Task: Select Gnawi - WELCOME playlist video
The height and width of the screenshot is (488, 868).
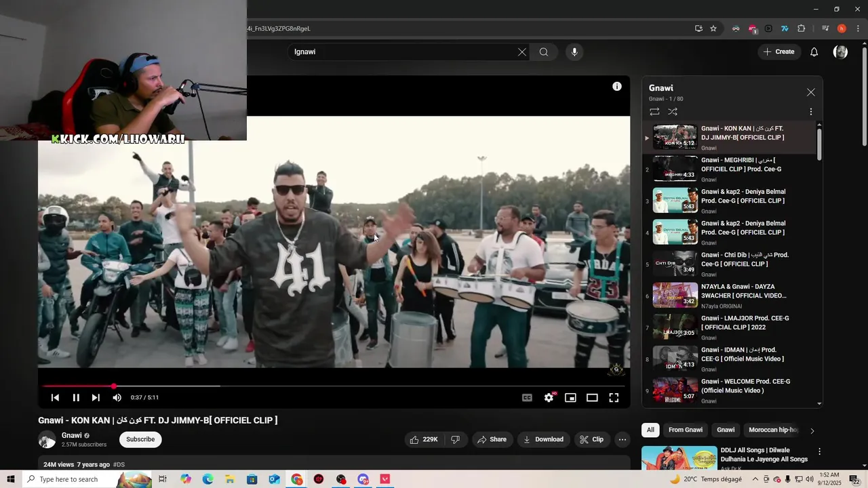Action: 730,391
